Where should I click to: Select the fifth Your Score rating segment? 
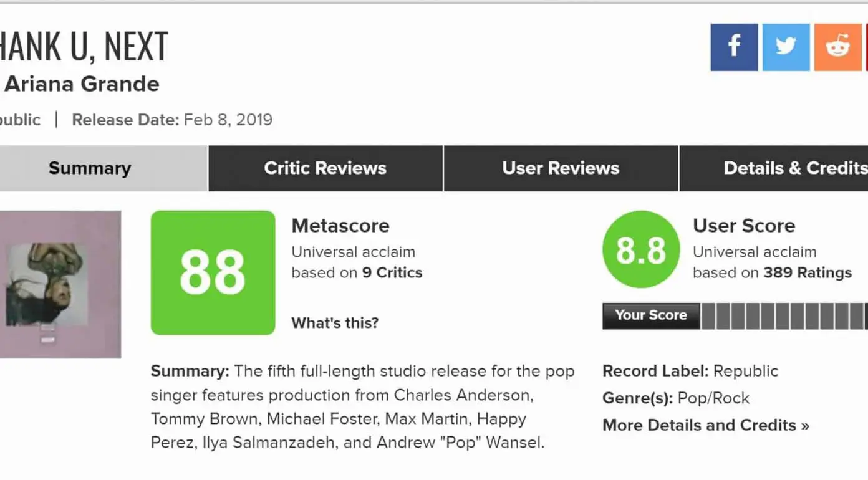(x=768, y=316)
